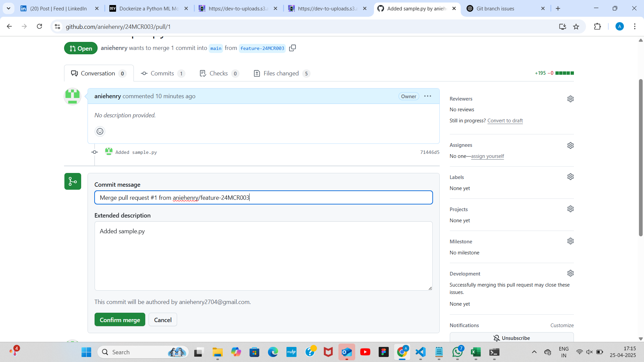Copy the head branch name icon
Screen dimensions: 644x362
pos(292,48)
